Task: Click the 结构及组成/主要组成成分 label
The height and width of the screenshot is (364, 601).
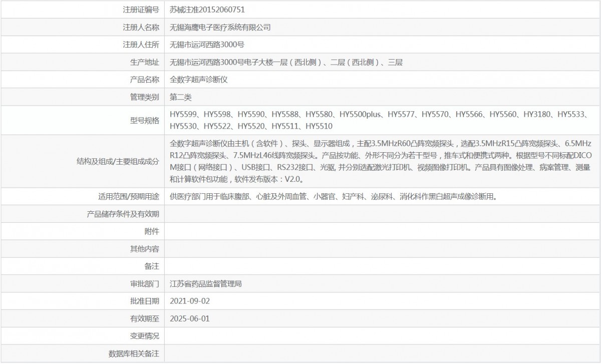Action: pyautogui.click(x=118, y=161)
